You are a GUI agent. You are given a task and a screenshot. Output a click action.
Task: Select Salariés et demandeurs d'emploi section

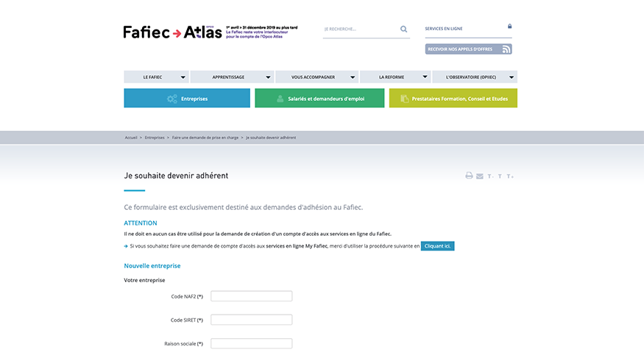(319, 98)
